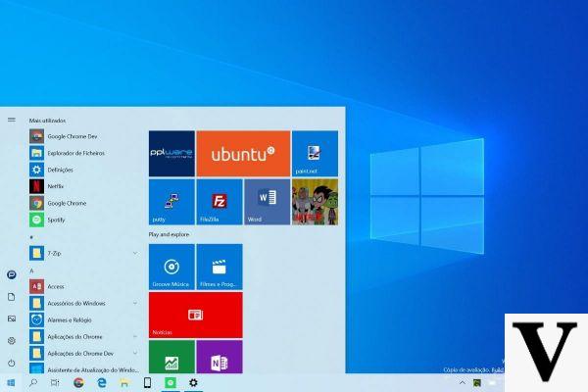Open File Explorer from the taskbar
Image resolution: width=588 pixels, height=392 pixels.
click(x=124, y=382)
